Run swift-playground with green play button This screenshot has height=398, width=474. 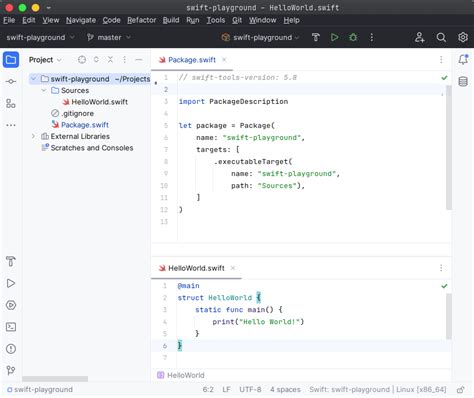coord(334,37)
